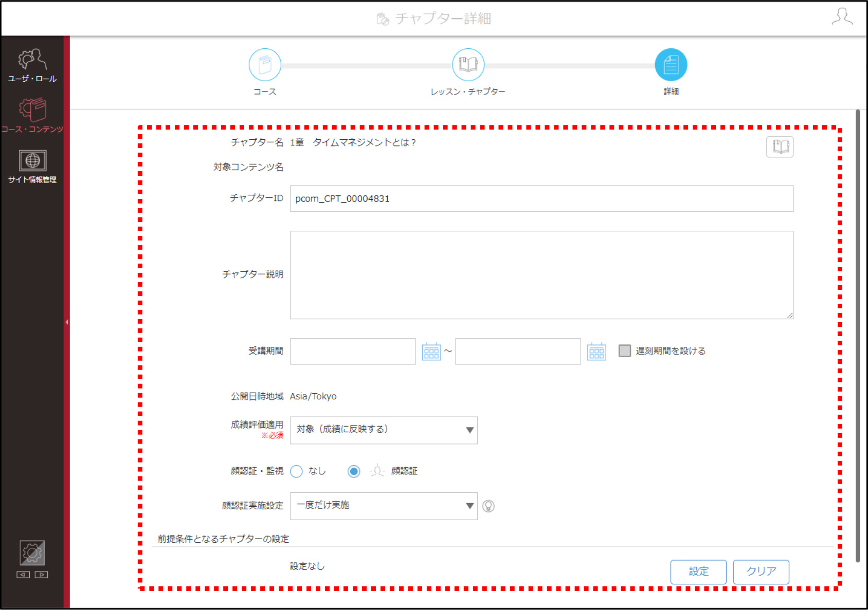Open the end date calendar picker

(596, 352)
